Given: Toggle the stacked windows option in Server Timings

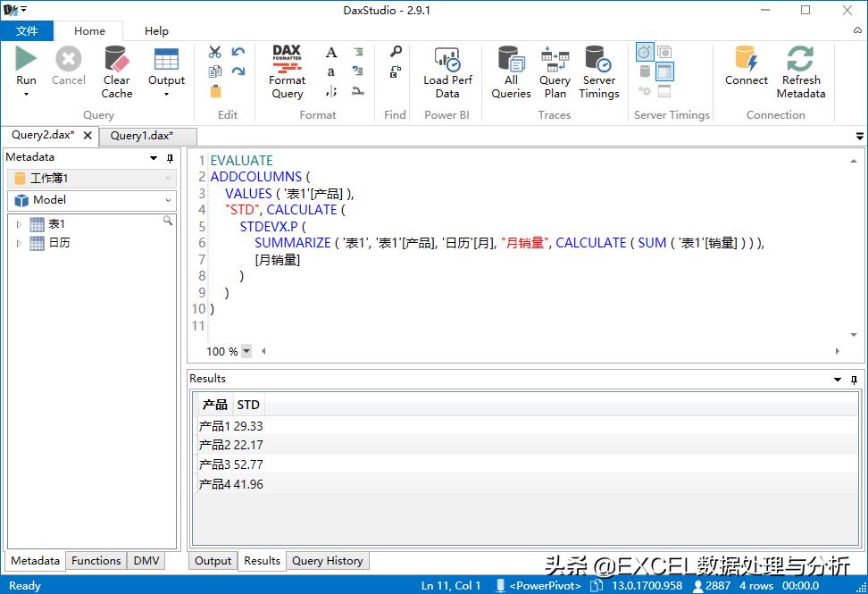Looking at the screenshot, I should coord(664,52).
